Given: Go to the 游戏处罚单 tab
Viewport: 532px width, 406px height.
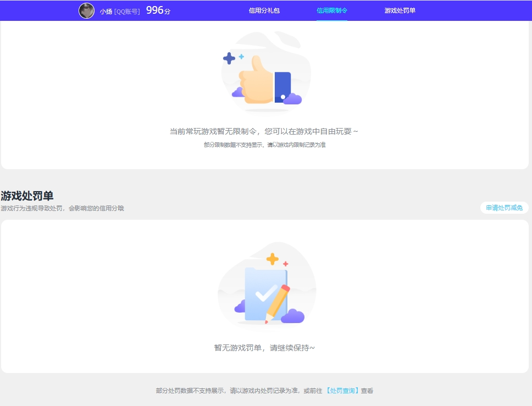Looking at the screenshot, I should (400, 10).
